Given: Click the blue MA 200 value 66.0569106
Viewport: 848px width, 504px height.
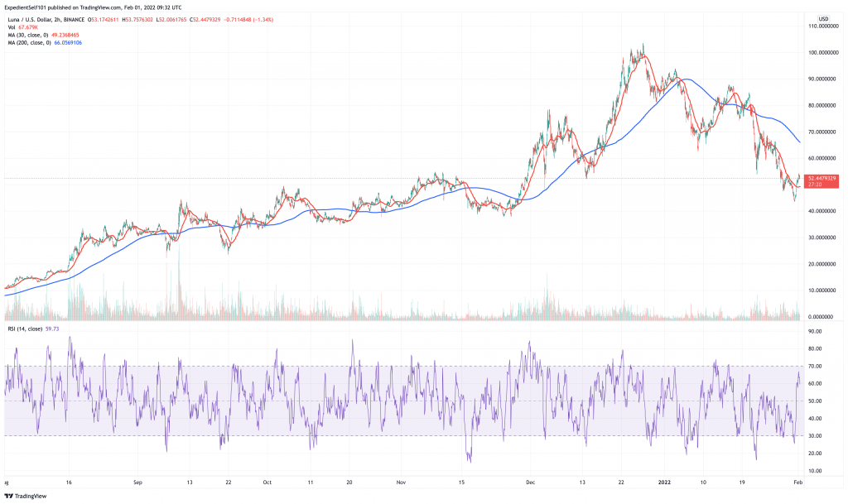Looking at the screenshot, I should point(68,42).
